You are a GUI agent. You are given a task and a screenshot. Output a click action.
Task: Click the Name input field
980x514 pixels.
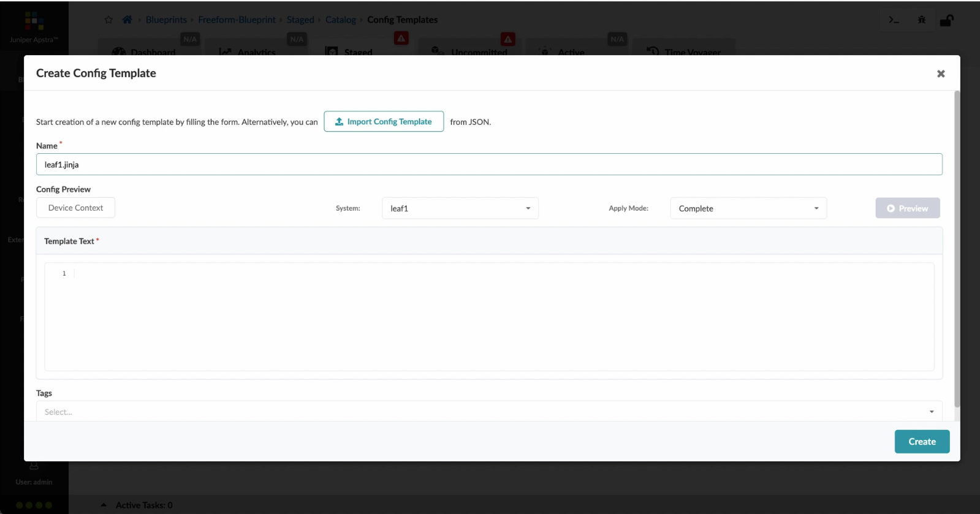[489, 164]
